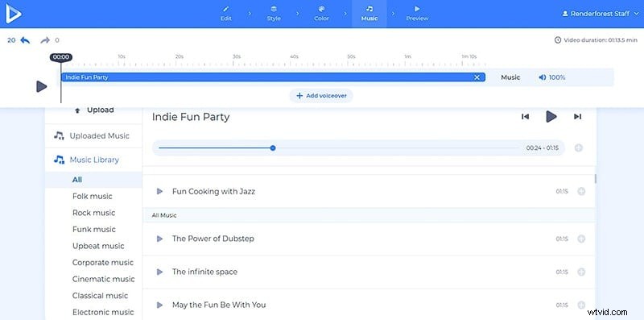Add May the Fun Be With You track
This screenshot has height=320, width=644.
tap(581, 305)
